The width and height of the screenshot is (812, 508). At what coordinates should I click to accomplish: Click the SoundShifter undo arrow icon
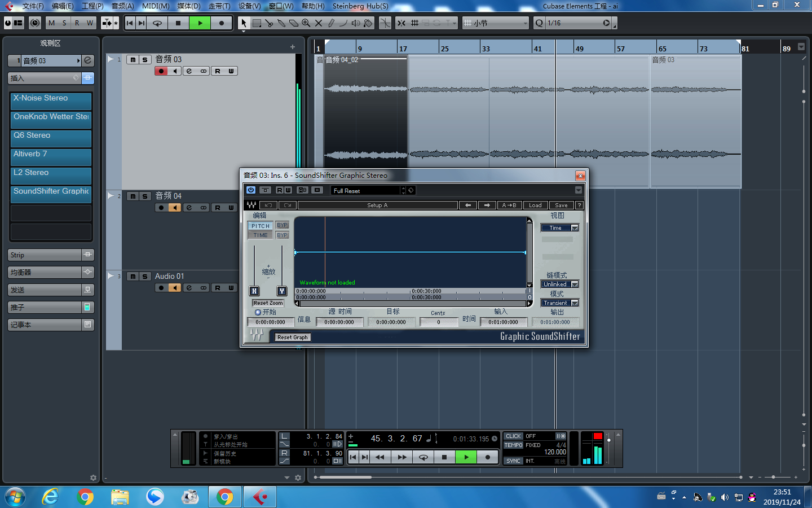[268, 205]
